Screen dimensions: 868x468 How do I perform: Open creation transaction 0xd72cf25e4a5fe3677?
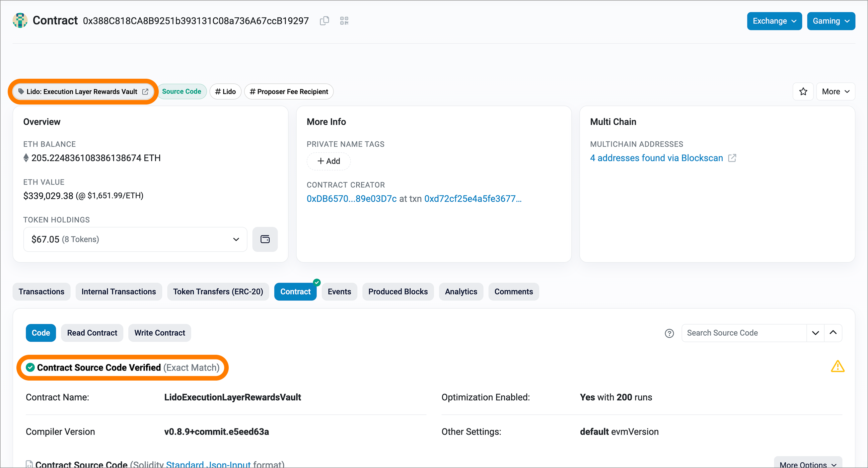pyautogui.click(x=473, y=199)
